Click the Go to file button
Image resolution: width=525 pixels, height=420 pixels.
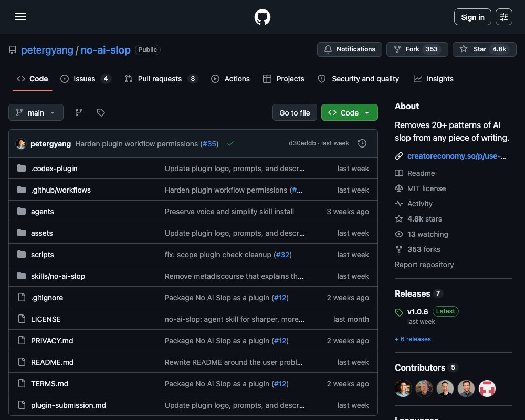tap(295, 112)
